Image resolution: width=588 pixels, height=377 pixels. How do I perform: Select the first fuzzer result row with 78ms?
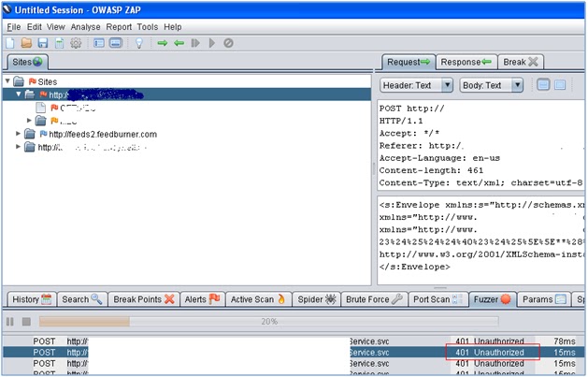pos(294,341)
